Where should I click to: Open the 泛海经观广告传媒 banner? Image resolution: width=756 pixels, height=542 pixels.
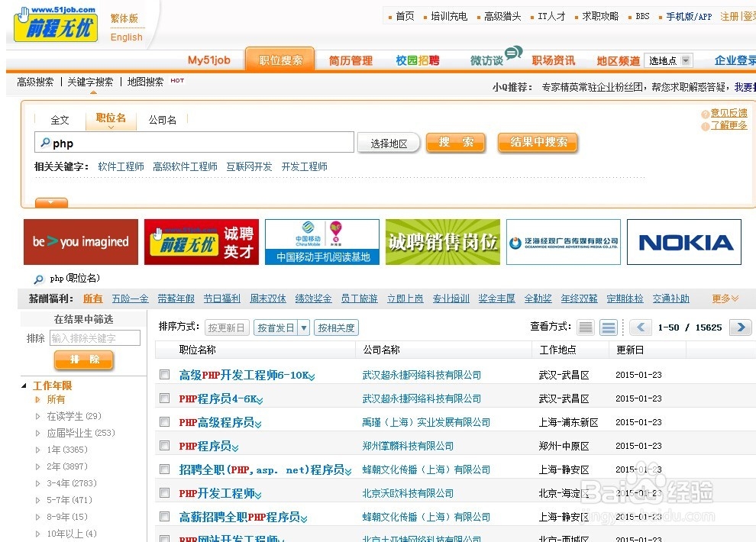(563, 242)
